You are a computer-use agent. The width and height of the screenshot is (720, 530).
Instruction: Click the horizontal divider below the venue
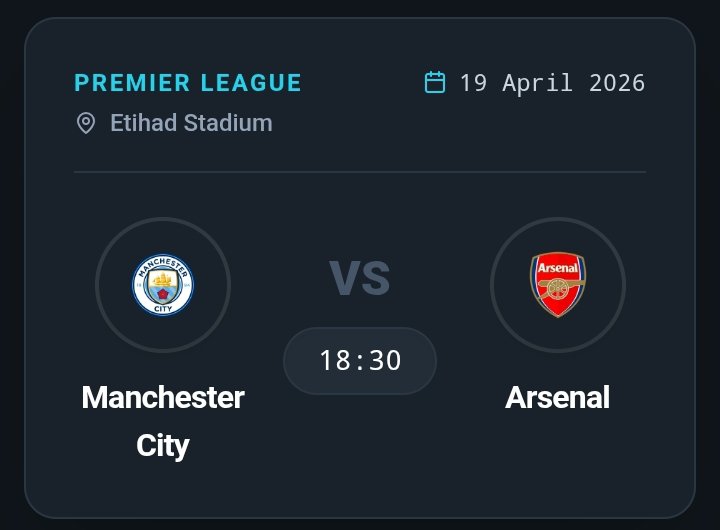click(360, 172)
